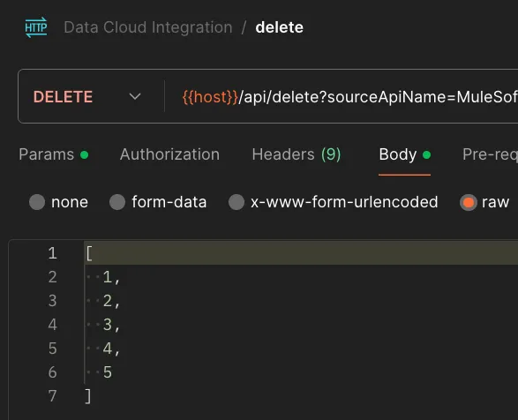Click the closing bracket on line 7
Screen dimensions: 518x420
pyautogui.click(x=88, y=396)
